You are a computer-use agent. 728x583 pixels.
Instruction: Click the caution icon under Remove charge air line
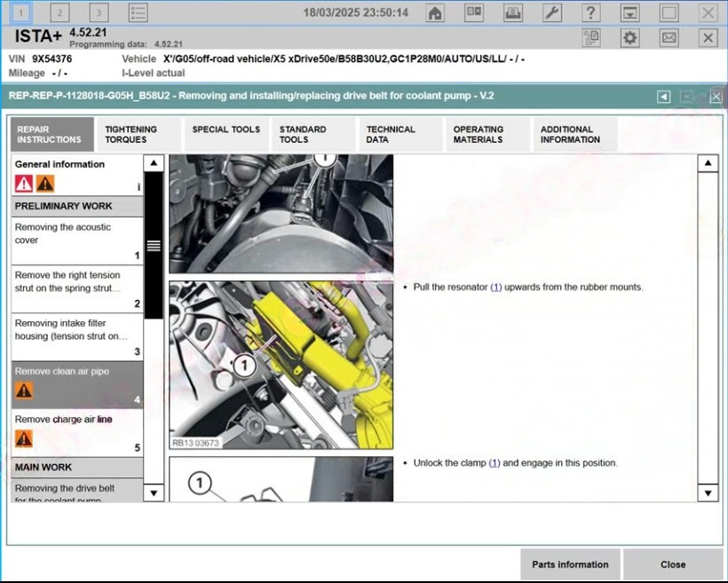(x=24, y=438)
